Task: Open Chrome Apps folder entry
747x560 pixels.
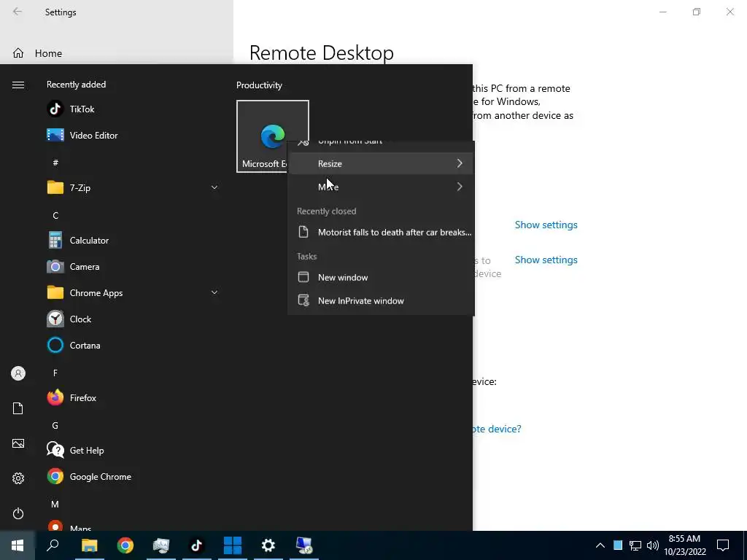Action: 132,293
